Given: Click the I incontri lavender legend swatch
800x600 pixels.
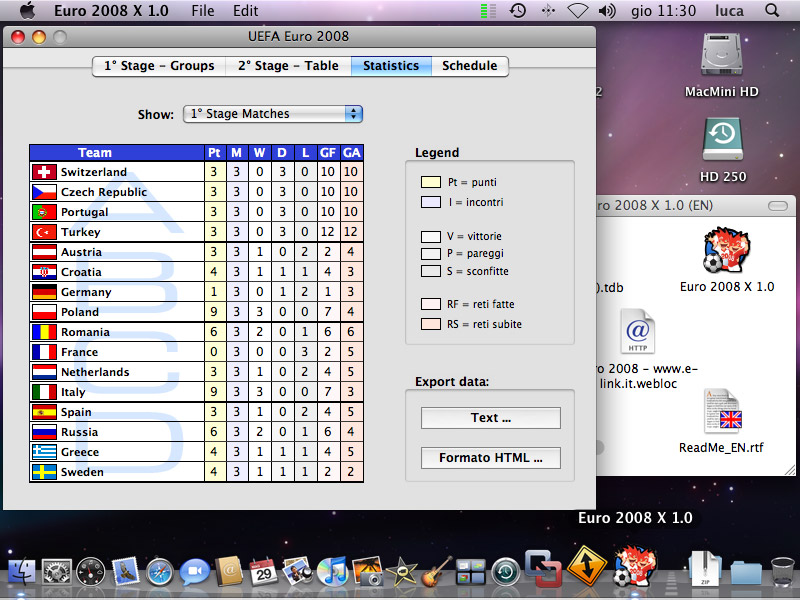Looking at the screenshot, I should click(x=431, y=202).
